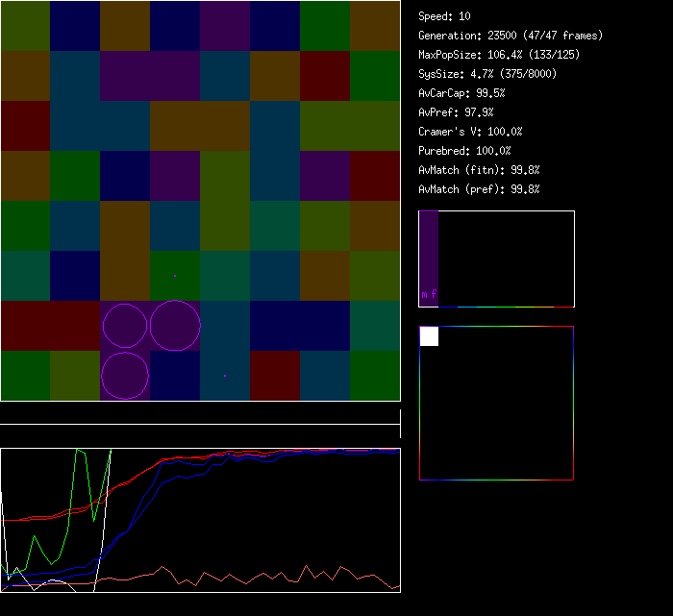The image size is (673, 616).
Task: Click the white square in rainbow-bordered box
Action: click(429, 336)
